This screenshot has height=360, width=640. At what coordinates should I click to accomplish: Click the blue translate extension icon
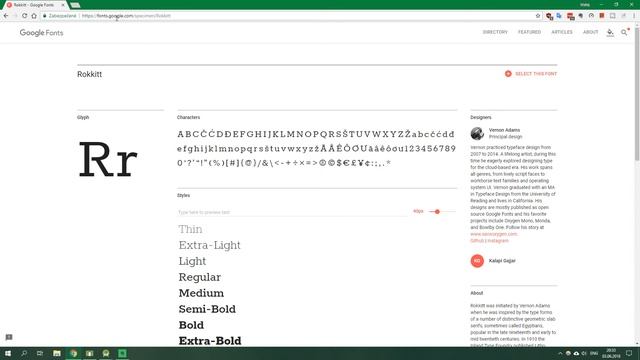pos(559,16)
